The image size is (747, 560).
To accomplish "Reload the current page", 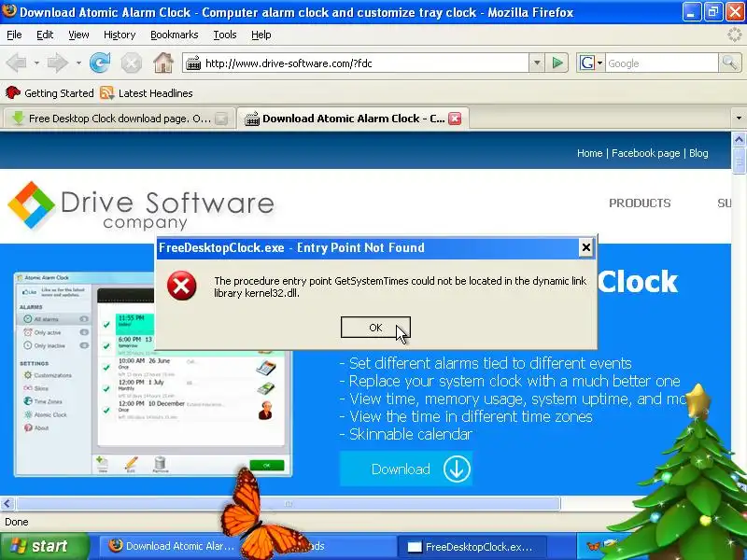I will click(x=100, y=63).
